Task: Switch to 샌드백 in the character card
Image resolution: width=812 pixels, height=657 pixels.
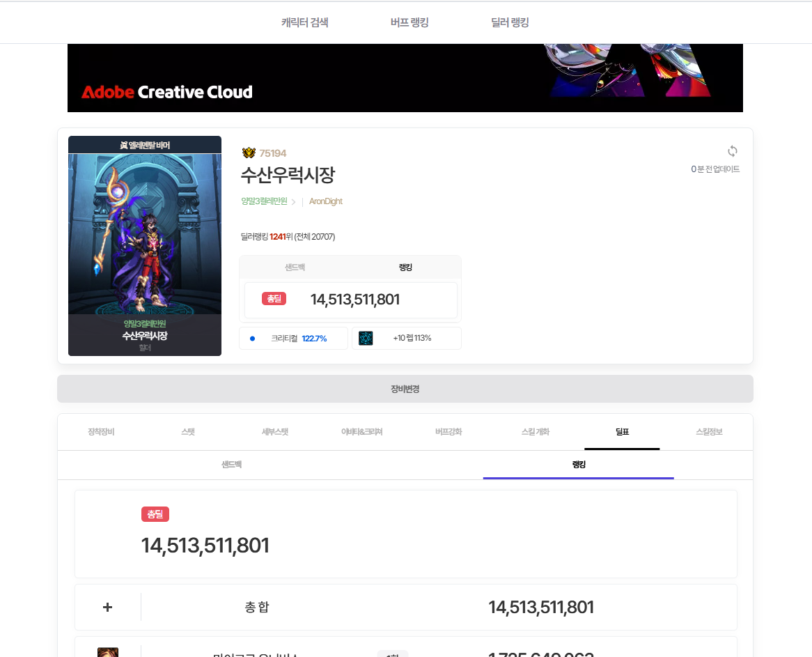Action: pos(295,268)
